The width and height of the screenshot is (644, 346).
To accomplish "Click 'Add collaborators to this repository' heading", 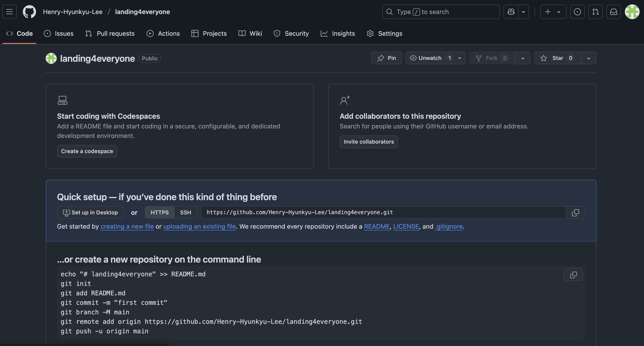I will click(400, 116).
